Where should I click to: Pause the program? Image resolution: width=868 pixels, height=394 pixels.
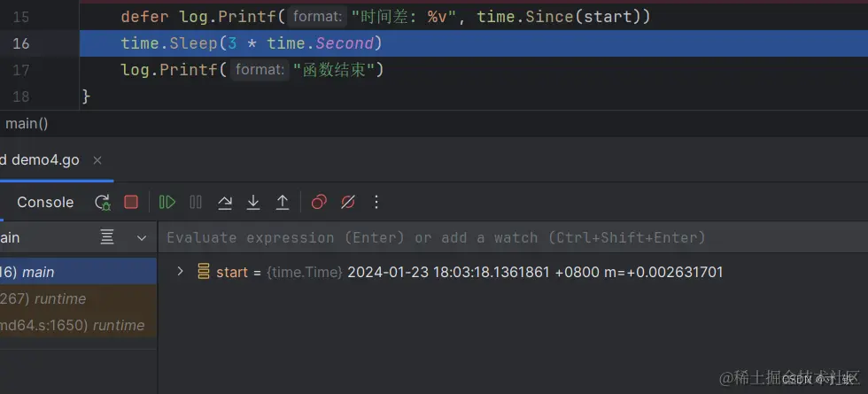tap(196, 202)
